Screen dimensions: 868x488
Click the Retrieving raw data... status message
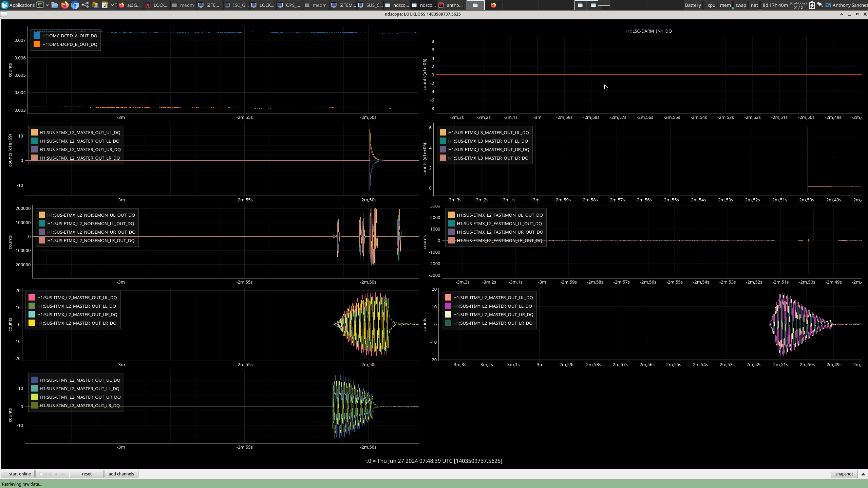pos(22,484)
